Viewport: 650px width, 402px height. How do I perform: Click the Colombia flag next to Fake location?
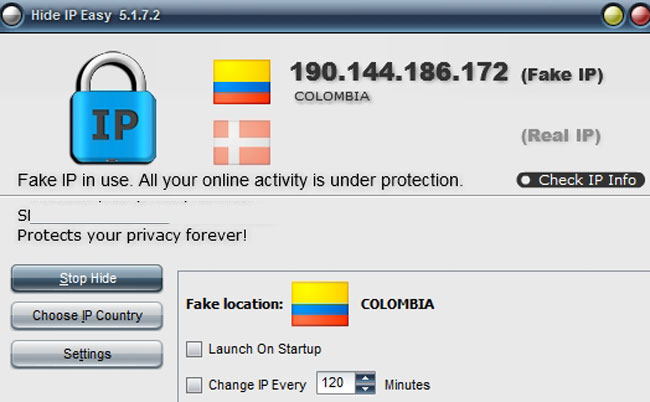click(x=320, y=304)
